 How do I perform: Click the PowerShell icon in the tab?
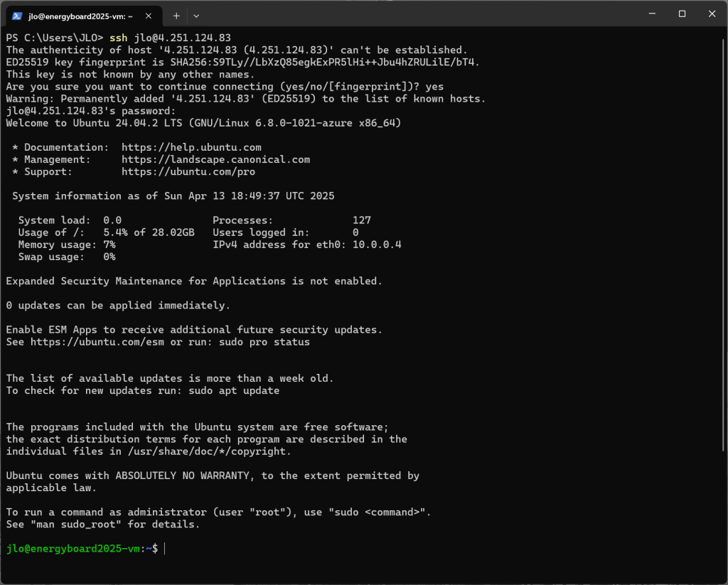coord(17,16)
